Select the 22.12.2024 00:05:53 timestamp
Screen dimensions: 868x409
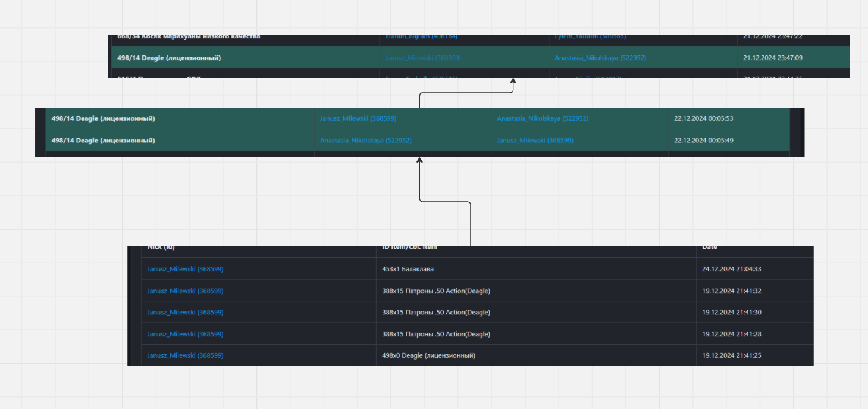[703, 118]
